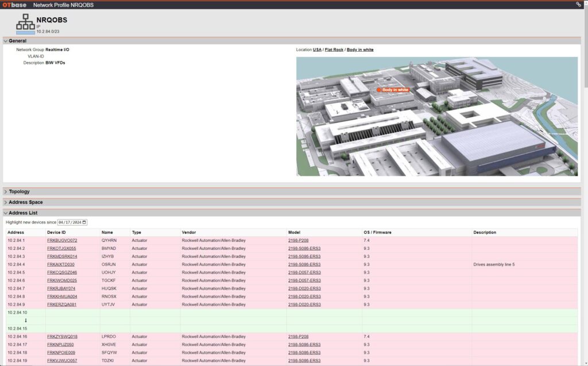Click the down arrow in free address range

(25, 321)
